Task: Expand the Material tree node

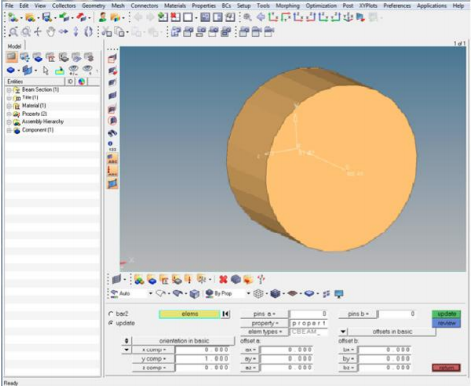Action: [x=9, y=106]
